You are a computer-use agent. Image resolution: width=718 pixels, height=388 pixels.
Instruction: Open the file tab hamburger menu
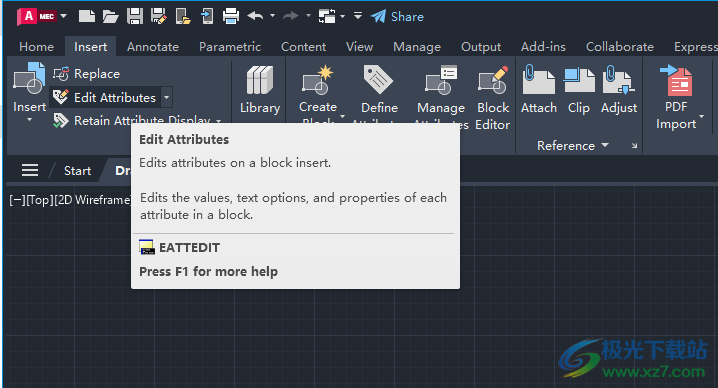pyautogui.click(x=30, y=170)
